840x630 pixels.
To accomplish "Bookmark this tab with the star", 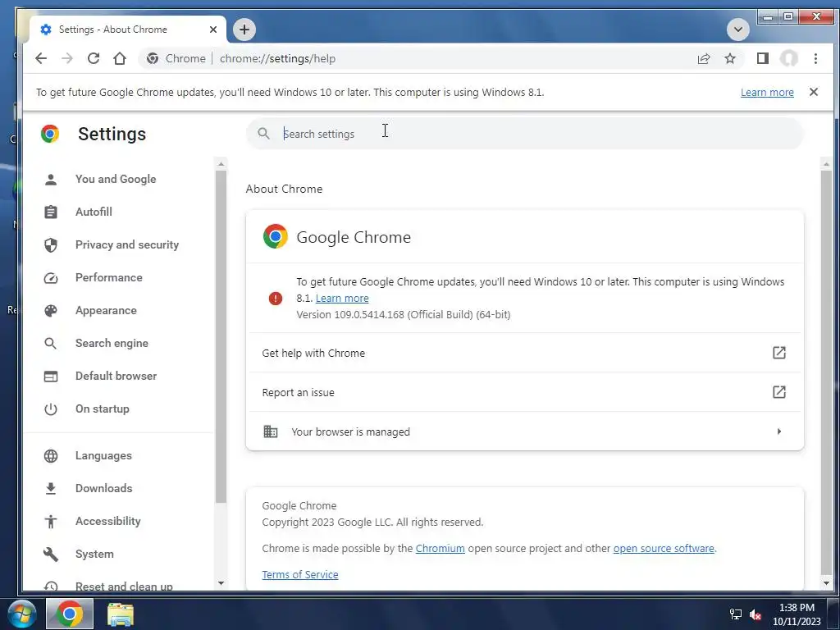I will 729,58.
